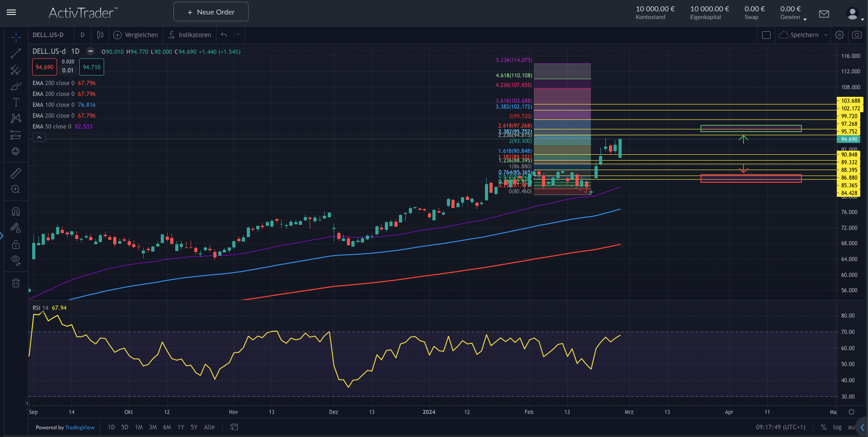This screenshot has height=437, width=868.
Task: Toggle magnet mode for drawings
Action: (x=16, y=212)
